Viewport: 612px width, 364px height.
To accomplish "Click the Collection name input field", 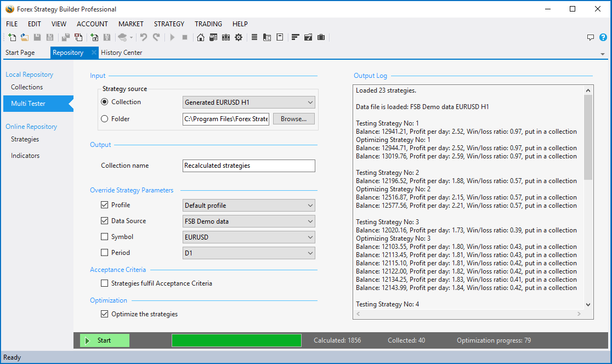I will pyautogui.click(x=248, y=166).
